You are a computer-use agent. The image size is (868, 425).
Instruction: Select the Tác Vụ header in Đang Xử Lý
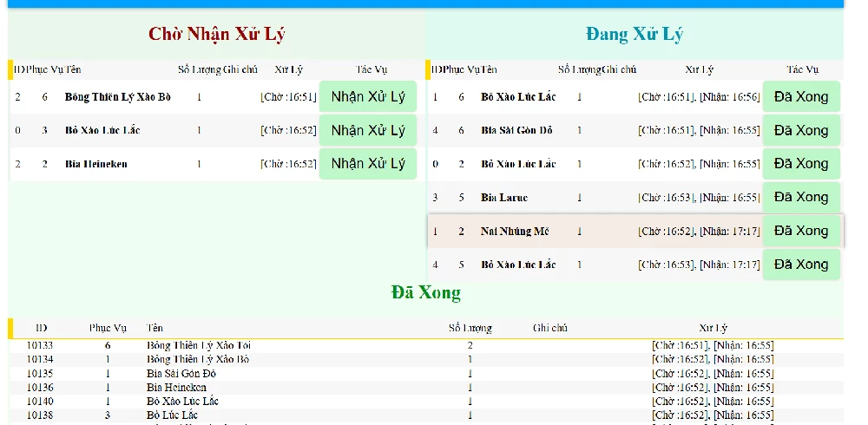tap(803, 69)
